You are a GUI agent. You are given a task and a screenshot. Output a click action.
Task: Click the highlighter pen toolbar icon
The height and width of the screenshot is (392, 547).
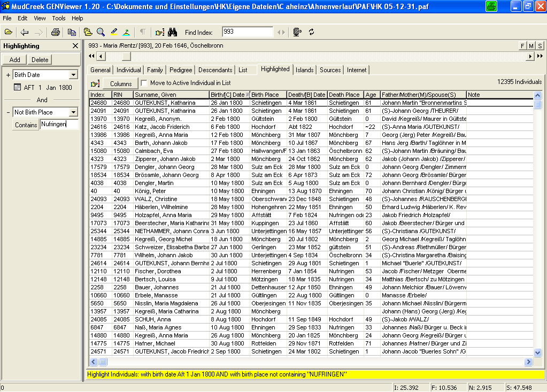point(113,32)
